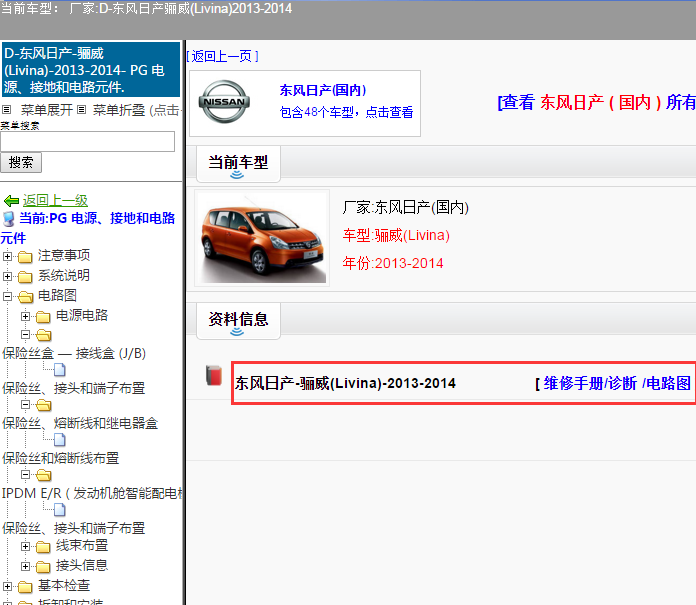The image size is (696, 605).
Task: Expand the 注意事项 tree node
Action: 7,256
